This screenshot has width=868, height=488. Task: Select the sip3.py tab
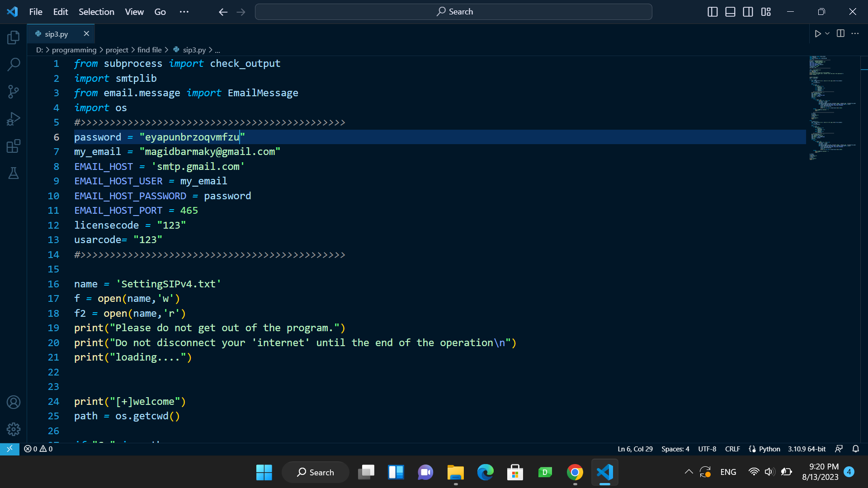pos(56,33)
